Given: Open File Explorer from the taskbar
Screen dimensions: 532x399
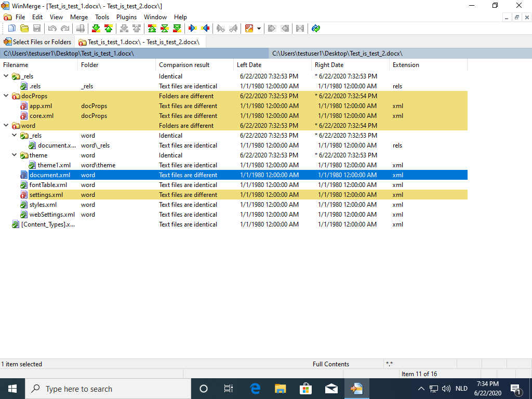Looking at the screenshot, I should click(280, 389).
